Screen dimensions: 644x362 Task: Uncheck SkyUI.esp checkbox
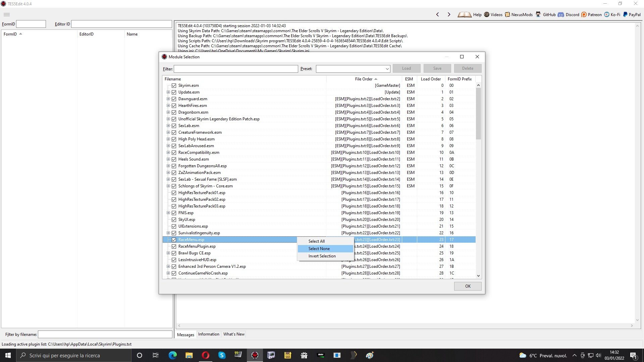click(x=174, y=220)
